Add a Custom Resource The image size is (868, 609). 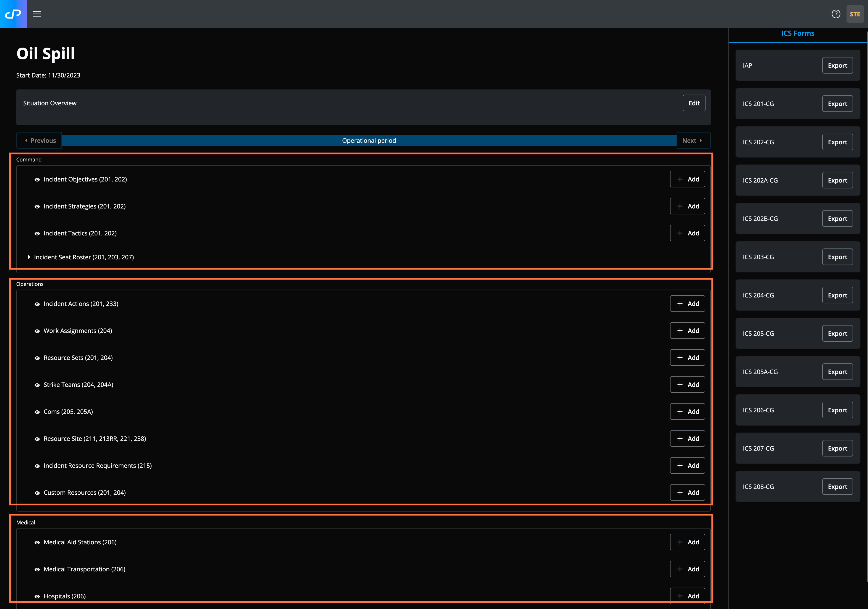point(687,493)
